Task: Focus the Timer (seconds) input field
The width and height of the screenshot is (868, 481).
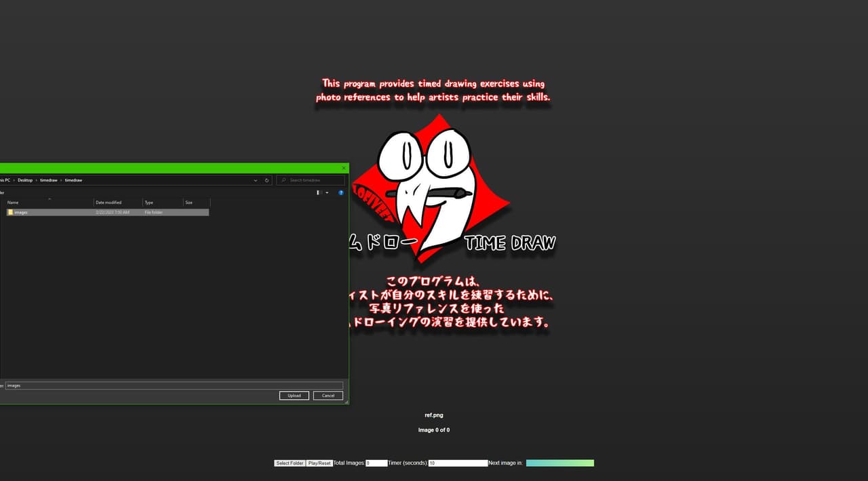Action: pyautogui.click(x=458, y=463)
